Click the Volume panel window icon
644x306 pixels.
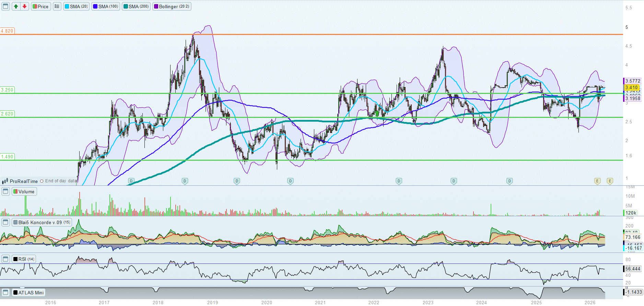5,191
